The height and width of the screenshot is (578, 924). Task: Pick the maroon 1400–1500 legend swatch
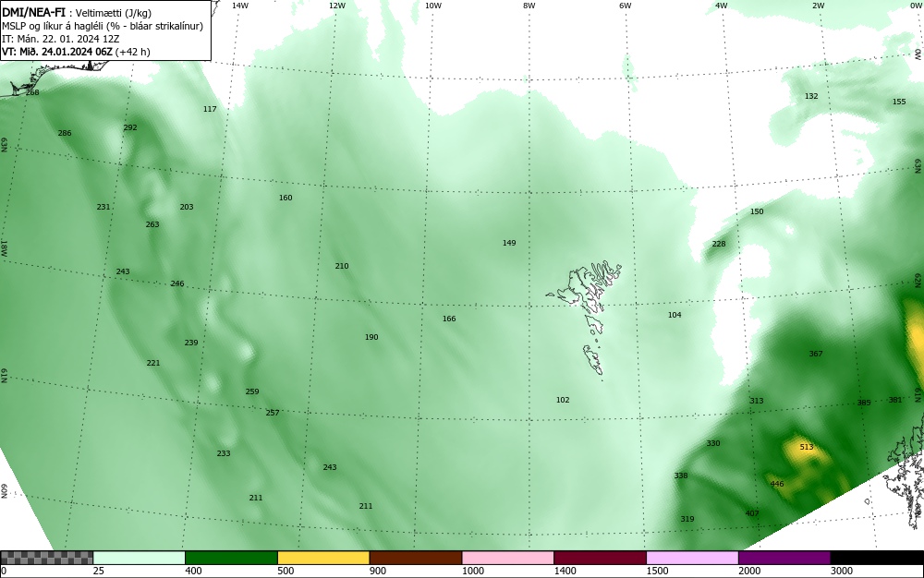point(600,558)
